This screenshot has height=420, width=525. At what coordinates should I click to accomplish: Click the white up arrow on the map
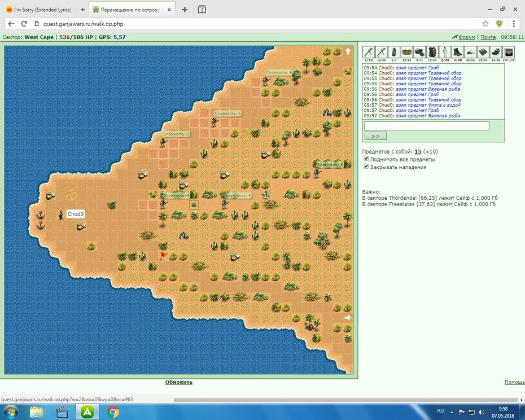click(348, 51)
